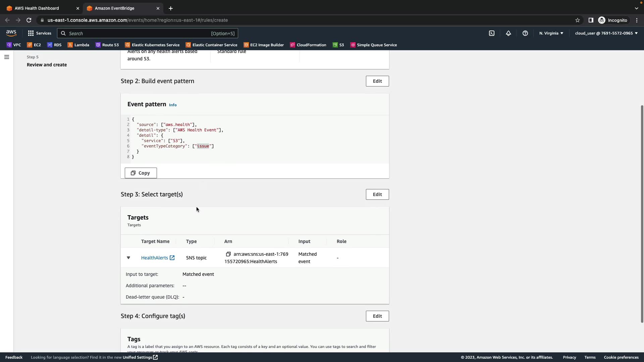Edit Step 2 Build event pattern
Viewport: 644px width, 362px height.
(x=377, y=81)
